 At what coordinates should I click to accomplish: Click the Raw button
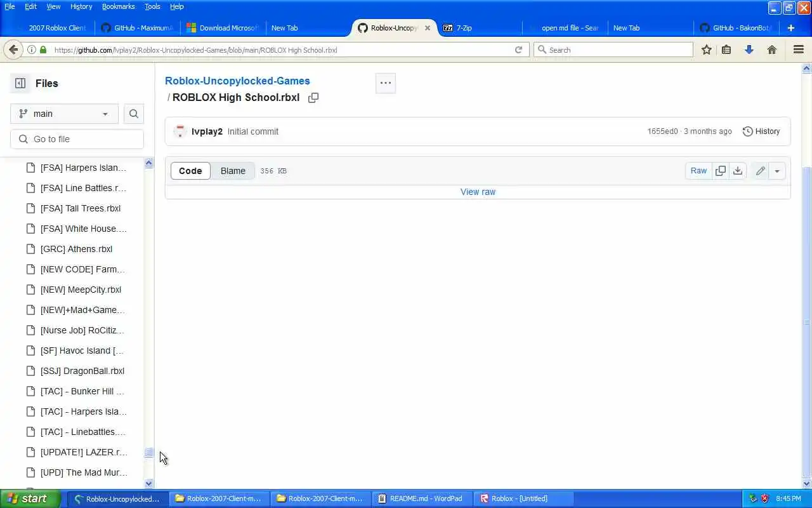point(698,171)
